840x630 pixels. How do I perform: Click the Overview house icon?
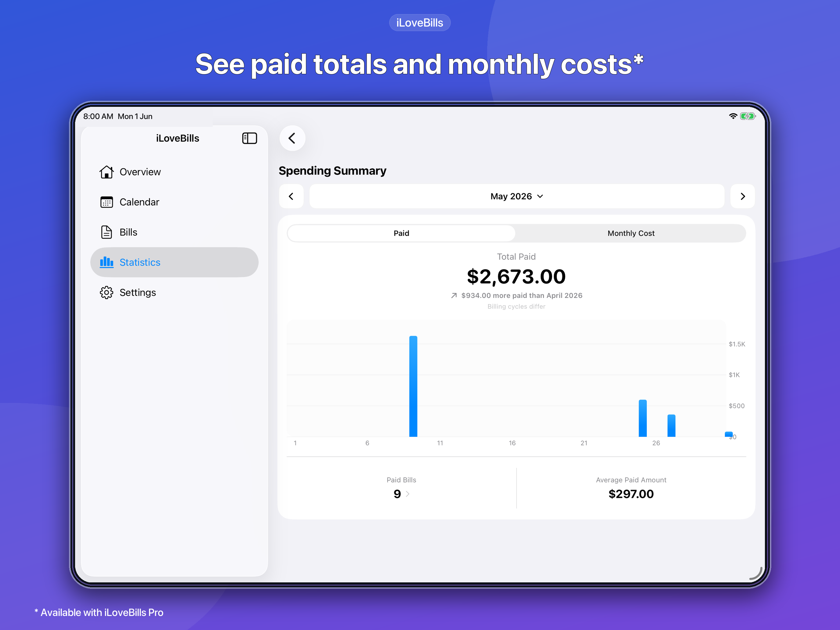[106, 172]
